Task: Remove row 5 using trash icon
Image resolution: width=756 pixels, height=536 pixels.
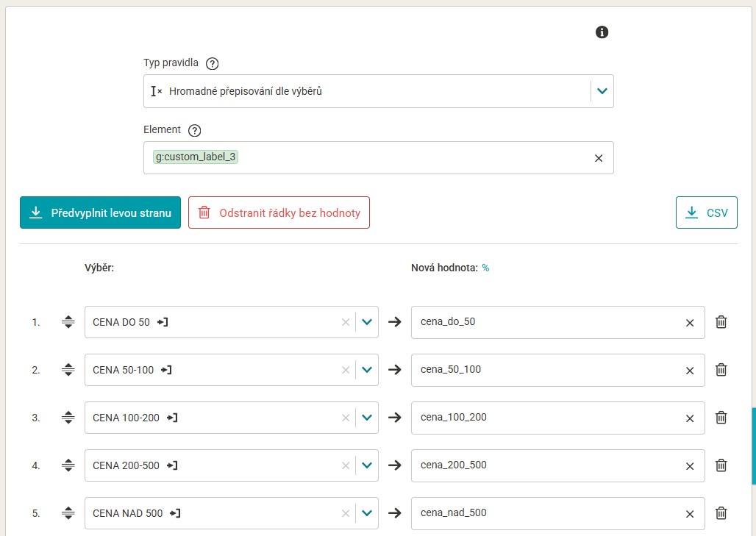Action: pos(721,513)
